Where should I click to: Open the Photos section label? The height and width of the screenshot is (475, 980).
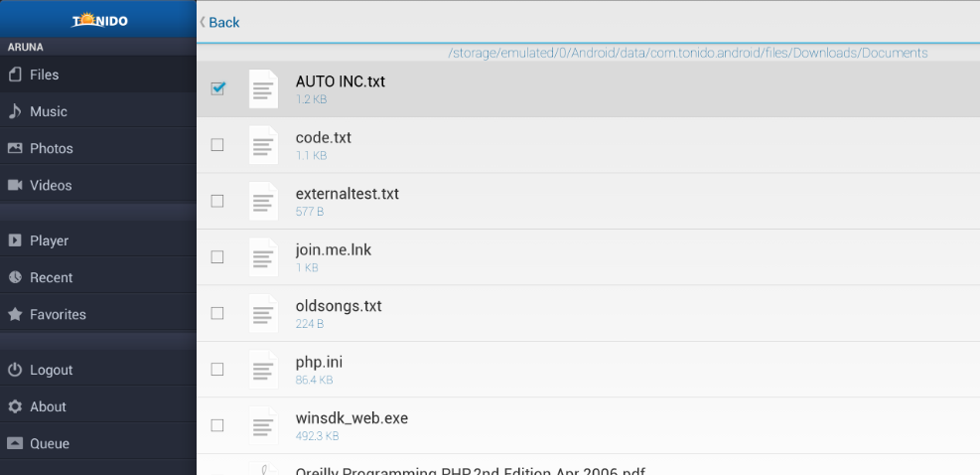(x=52, y=148)
